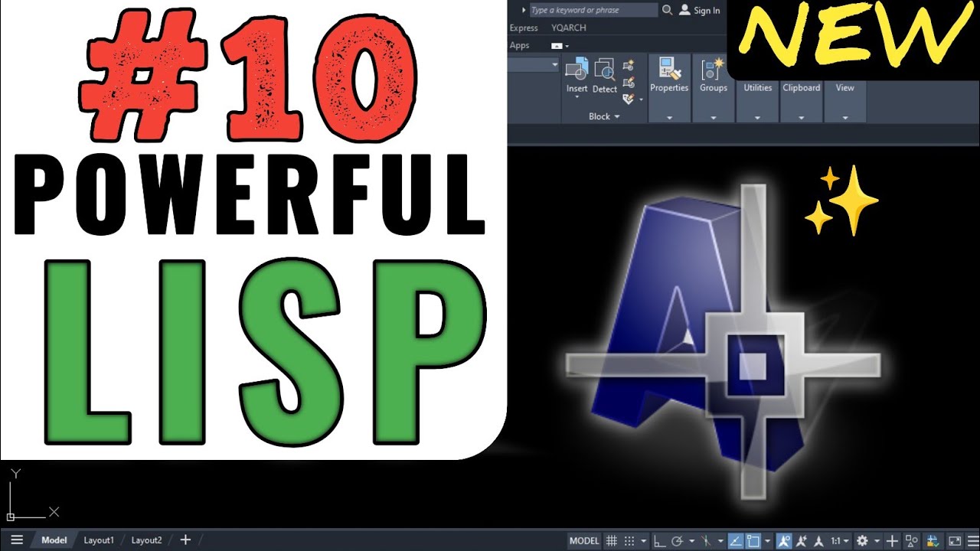
Task: Click the Edit Attributes icon
Action: 629,99
